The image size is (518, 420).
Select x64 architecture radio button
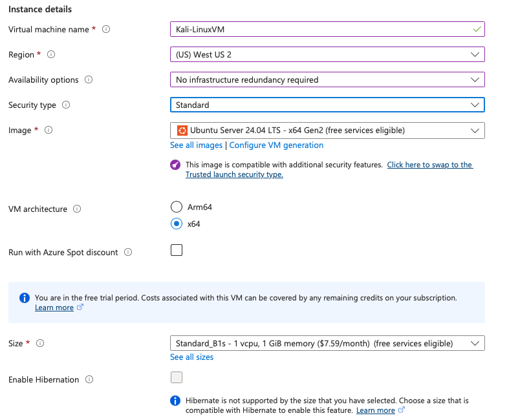tap(177, 224)
